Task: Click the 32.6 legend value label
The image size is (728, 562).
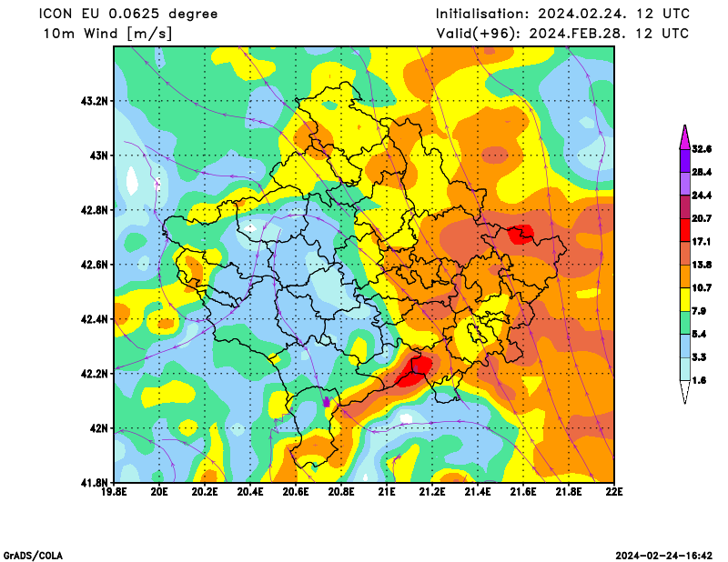Action: coord(702,149)
